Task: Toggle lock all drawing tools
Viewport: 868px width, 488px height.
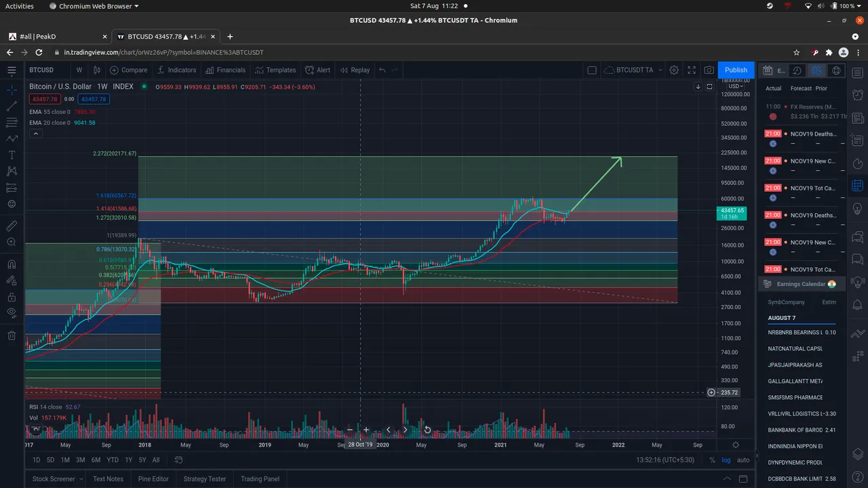Action: click(x=12, y=297)
